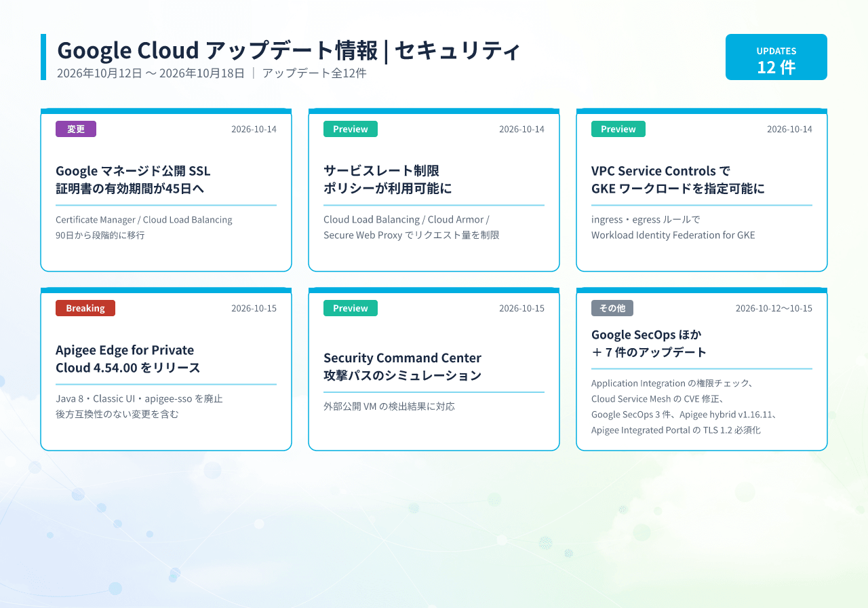The height and width of the screenshot is (608, 868).
Task: Click the text Google SecOps 3 件、Apigee hybrid v1.16.11、
Action: coord(684,415)
